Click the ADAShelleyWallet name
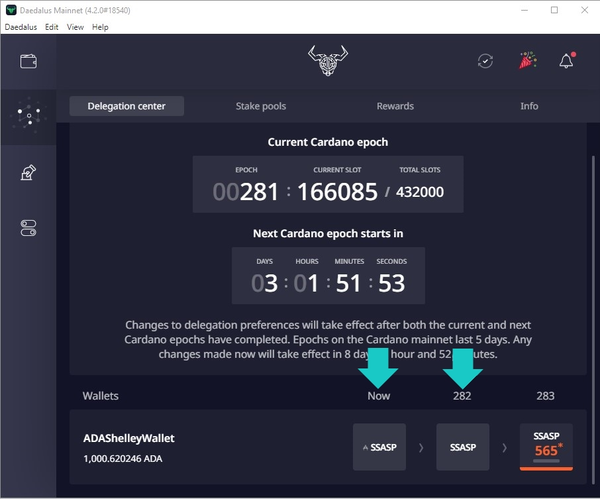The width and height of the screenshot is (600, 499). pos(129,438)
